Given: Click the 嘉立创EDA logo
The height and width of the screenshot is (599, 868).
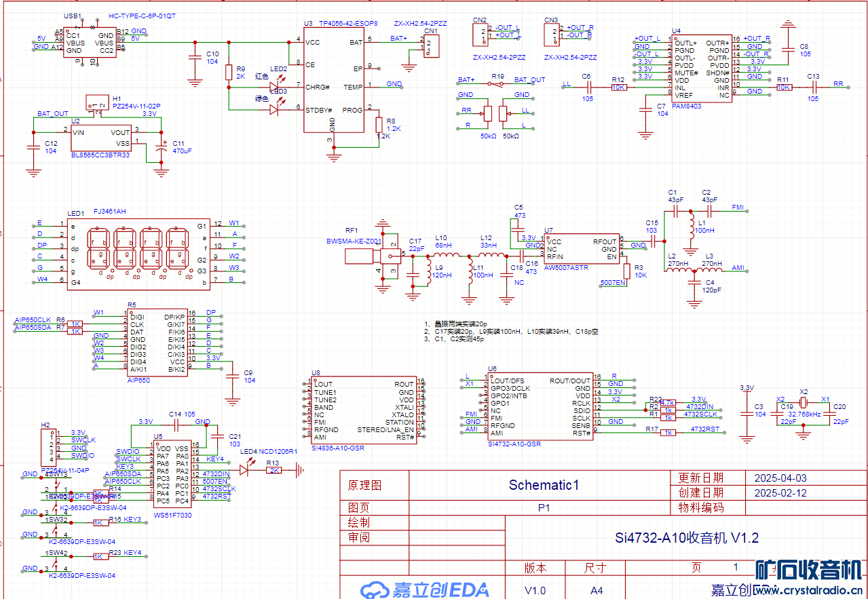Looking at the screenshot, I should pos(426,589).
